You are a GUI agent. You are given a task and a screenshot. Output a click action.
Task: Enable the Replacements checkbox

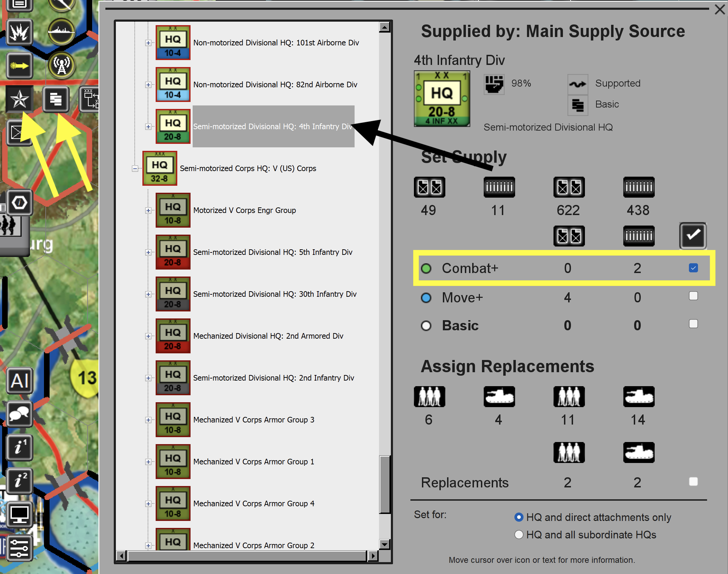[693, 482]
